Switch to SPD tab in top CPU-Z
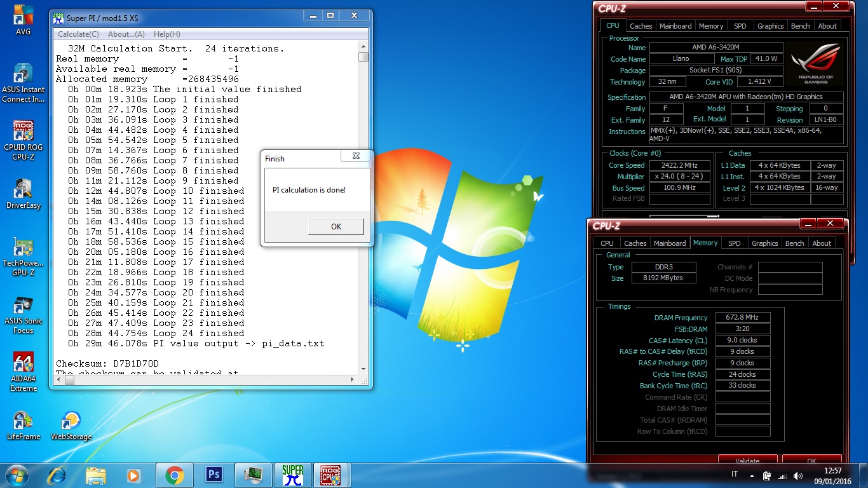868x488 pixels. [740, 26]
